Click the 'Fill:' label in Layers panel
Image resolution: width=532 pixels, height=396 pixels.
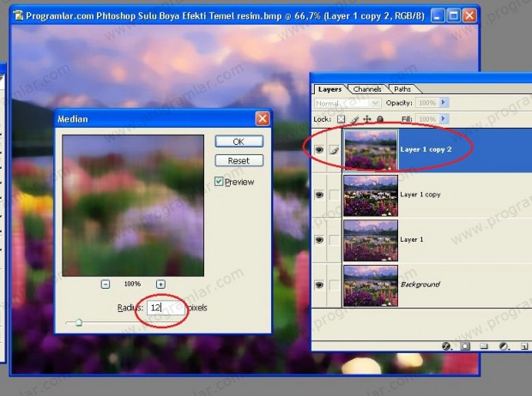[x=407, y=119]
